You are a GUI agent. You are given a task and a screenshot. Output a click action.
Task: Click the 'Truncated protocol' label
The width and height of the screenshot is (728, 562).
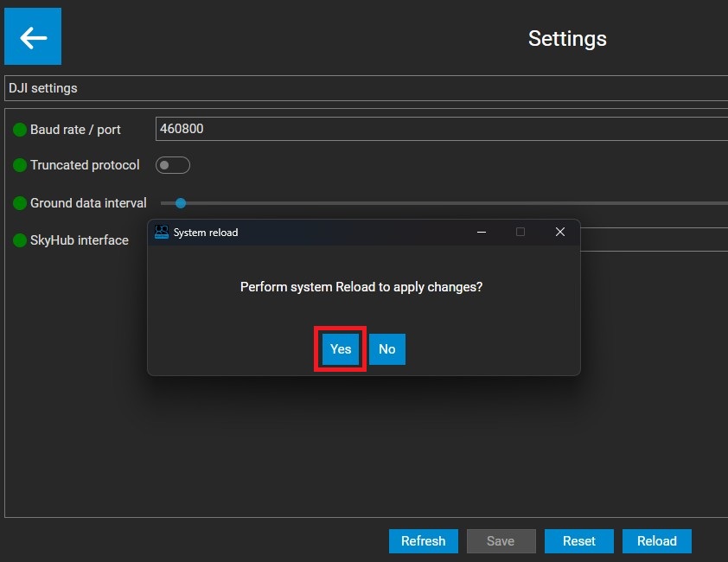coord(85,165)
